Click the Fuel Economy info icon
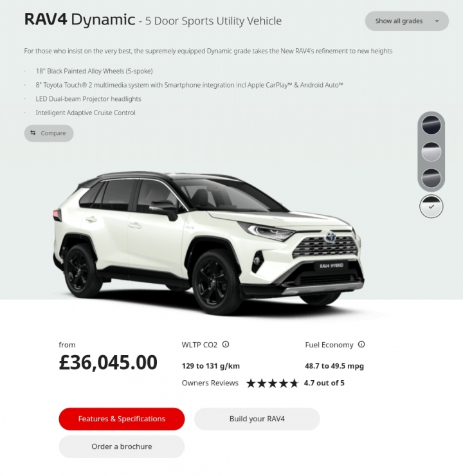 click(361, 344)
